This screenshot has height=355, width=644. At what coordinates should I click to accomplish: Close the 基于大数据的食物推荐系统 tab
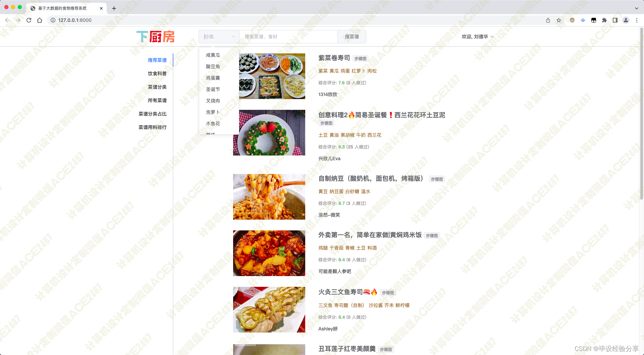click(101, 8)
